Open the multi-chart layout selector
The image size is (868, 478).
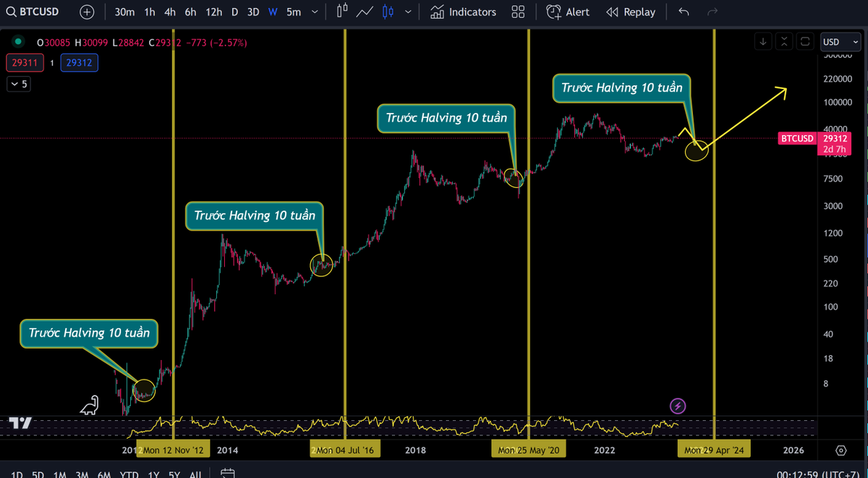point(518,12)
